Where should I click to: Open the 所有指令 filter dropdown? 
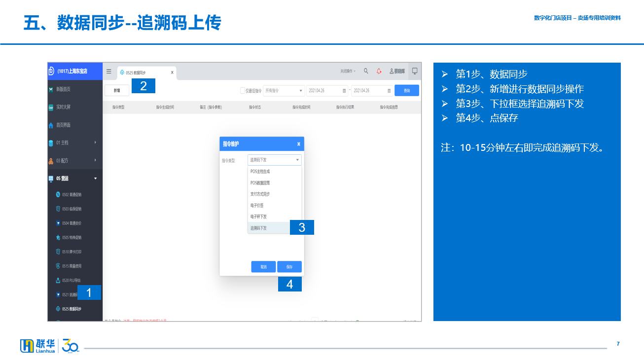(284, 91)
